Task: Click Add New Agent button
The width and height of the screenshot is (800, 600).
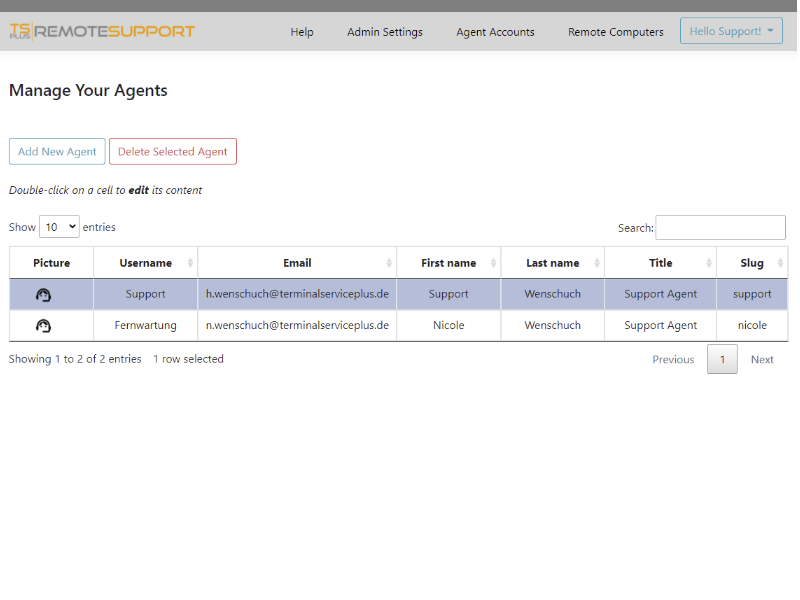Action: [x=57, y=152]
